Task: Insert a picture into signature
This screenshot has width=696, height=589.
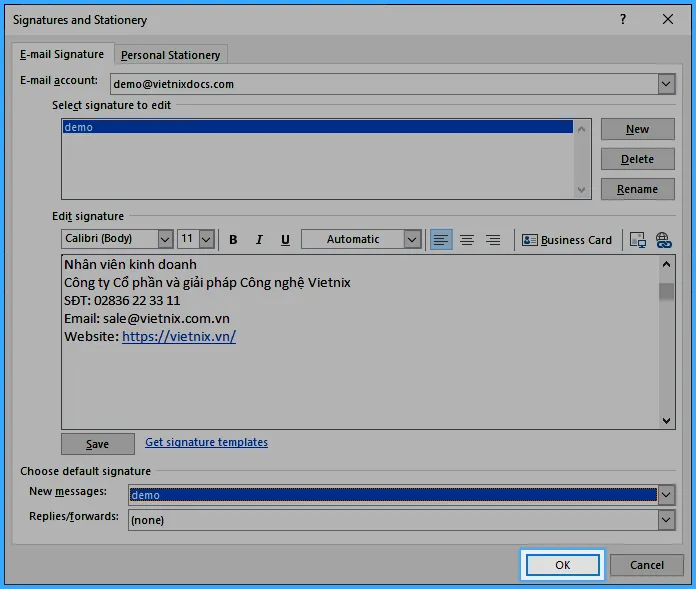Action: [x=637, y=240]
